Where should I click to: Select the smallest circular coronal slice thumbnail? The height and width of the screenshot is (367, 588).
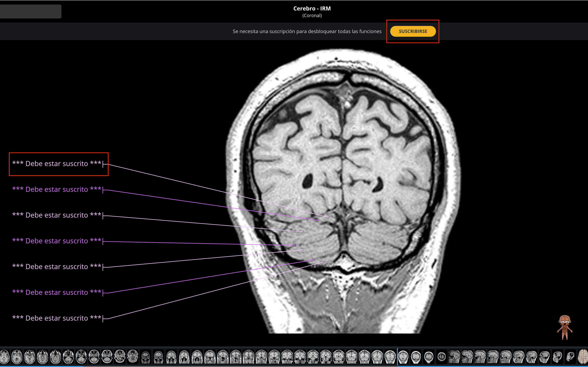click(x=442, y=357)
